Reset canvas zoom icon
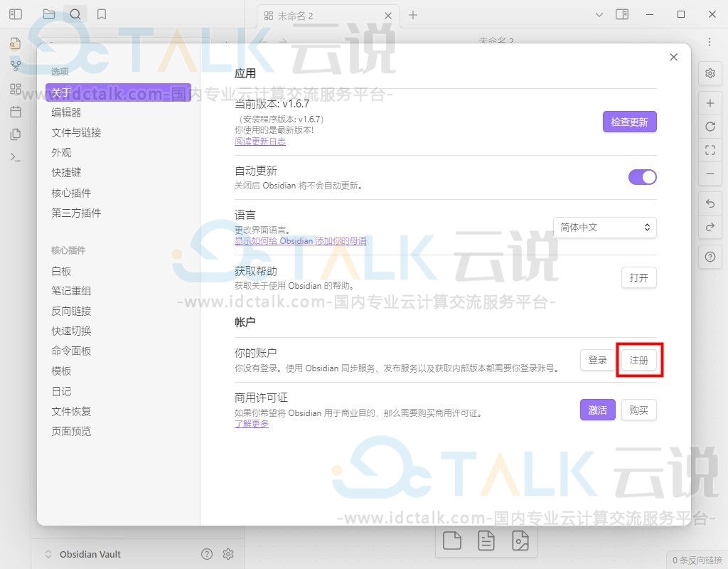This screenshot has height=569, width=728. 710,127
